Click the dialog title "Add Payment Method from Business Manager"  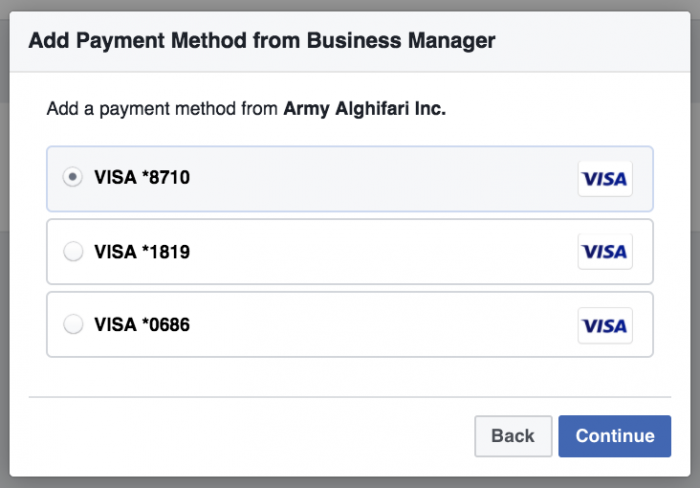pyautogui.click(x=262, y=41)
